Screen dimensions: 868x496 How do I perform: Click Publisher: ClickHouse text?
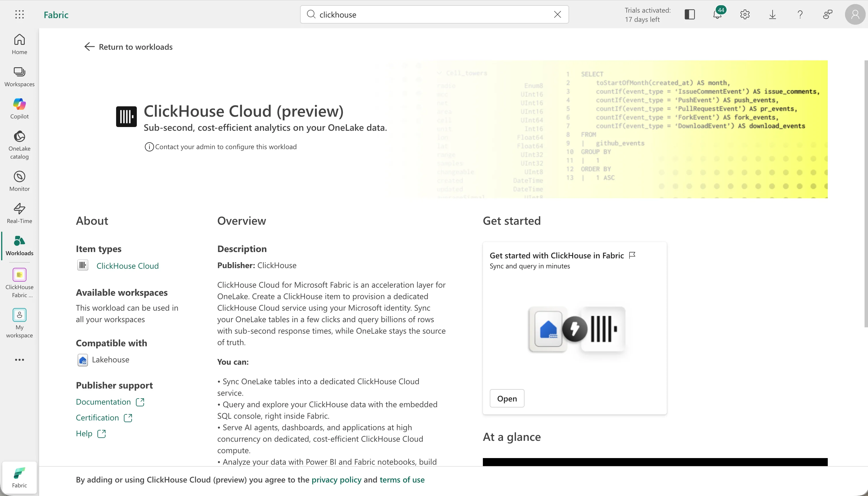click(x=257, y=265)
